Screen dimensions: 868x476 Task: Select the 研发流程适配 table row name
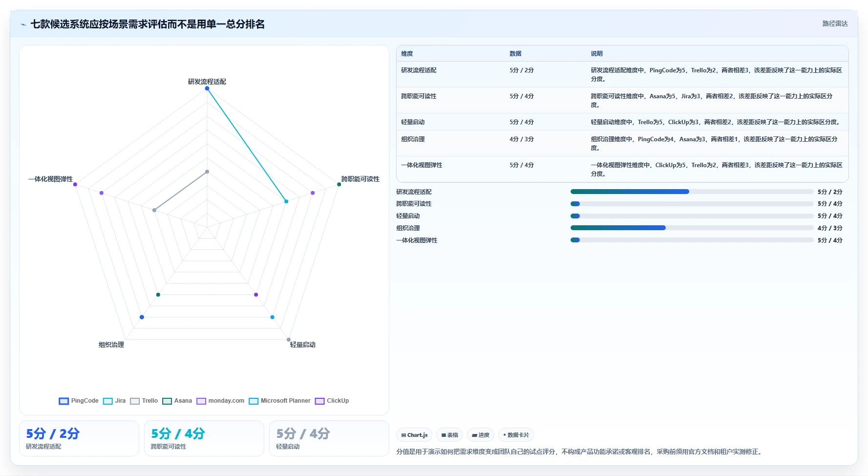[419, 70]
